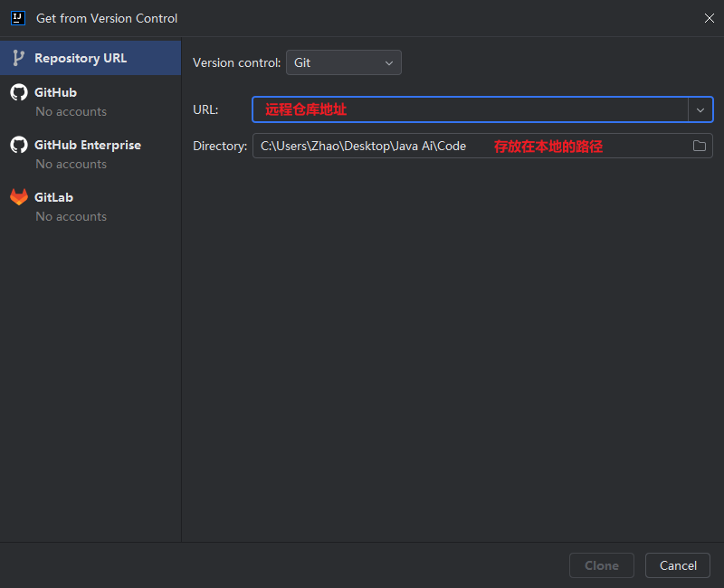
Task: Open the GitHub accounts section
Action: click(90, 101)
